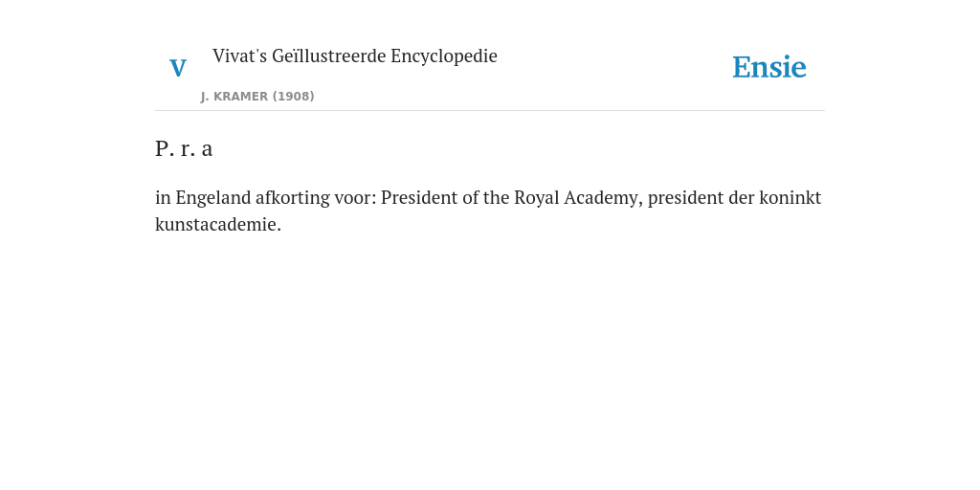Image resolution: width=980 pixels, height=490 pixels.
Task: Click the truncated word koninkt at line end
Action: pyautogui.click(x=790, y=197)
